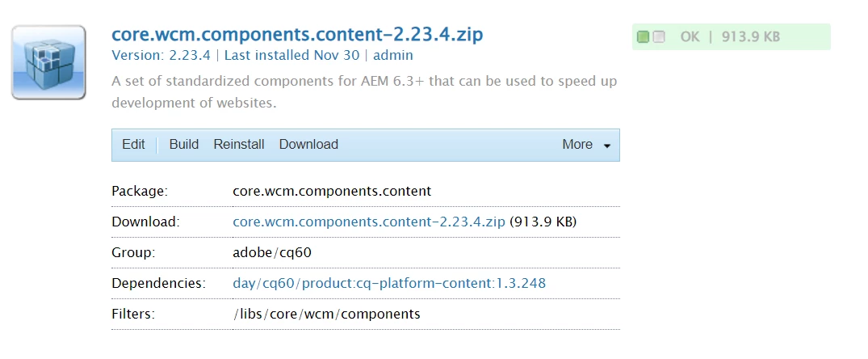Click Build in the package toolbar
This screenshot has width=868, height=359.
pos(183,145)
